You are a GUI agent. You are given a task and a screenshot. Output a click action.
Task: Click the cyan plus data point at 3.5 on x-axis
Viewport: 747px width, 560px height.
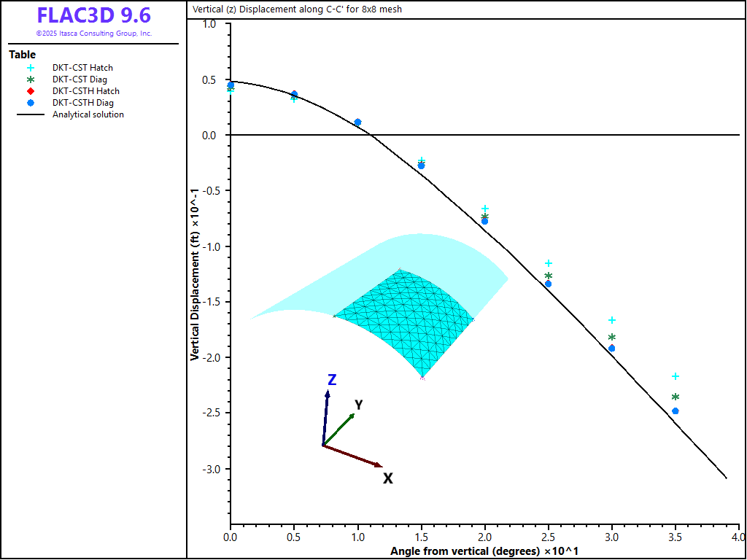point(676,376)
